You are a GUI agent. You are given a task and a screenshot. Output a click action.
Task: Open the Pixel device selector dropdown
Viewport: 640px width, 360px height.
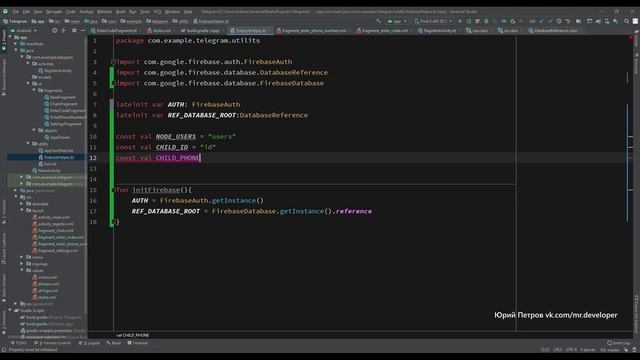tap(433, 21)
